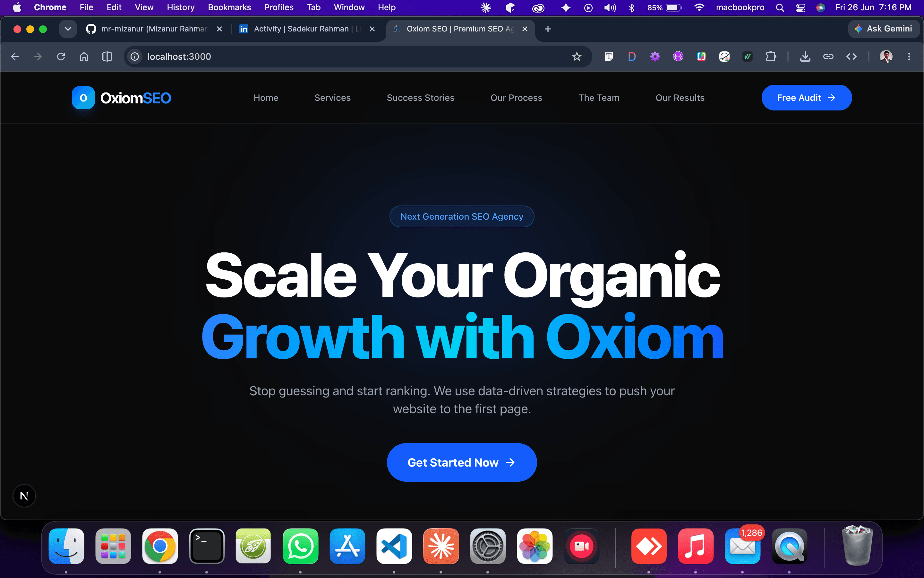Click the OxiomSEO logo
The height and width of the screenshot is (578, 924).
(x=121, y=98)
